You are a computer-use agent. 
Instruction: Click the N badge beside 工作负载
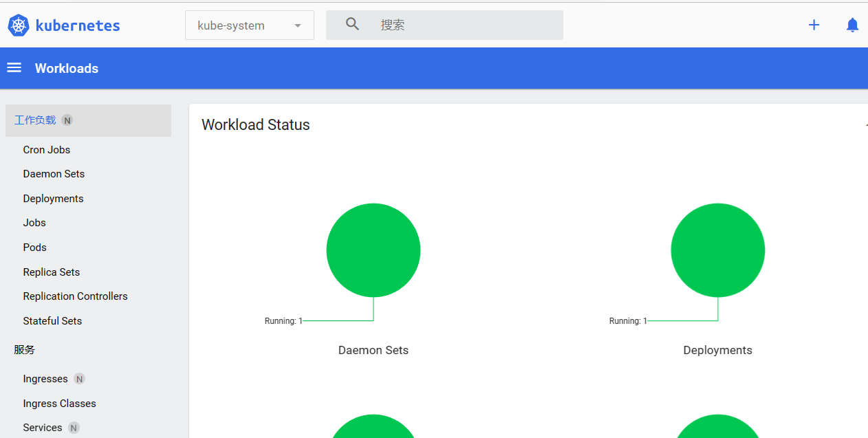tap(67, 120)
